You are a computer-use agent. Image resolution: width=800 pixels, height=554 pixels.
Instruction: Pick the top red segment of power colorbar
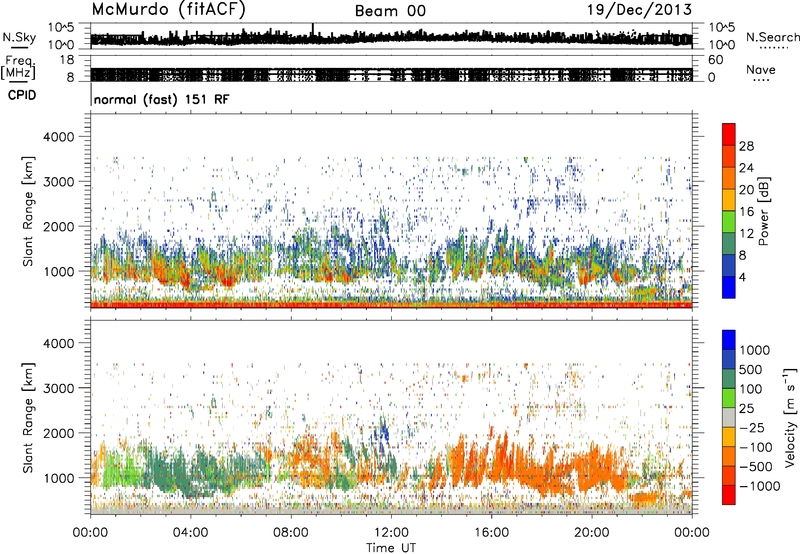pos(729,135)
